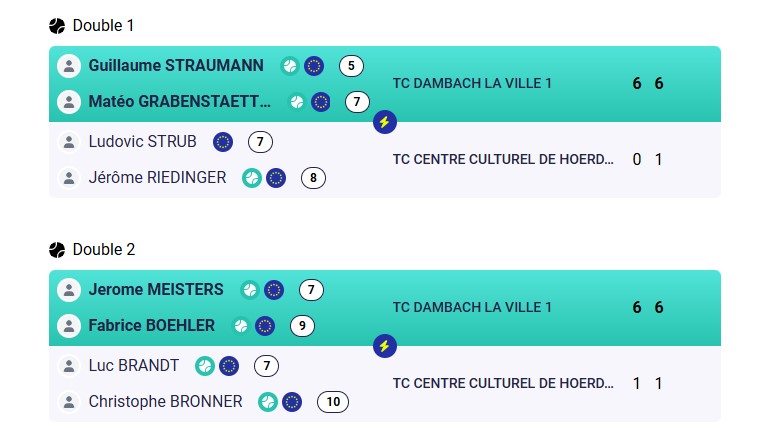Click the EU flag badge next to Ludovic STRUB
764x442 pixels.
(x=223, y=142)
